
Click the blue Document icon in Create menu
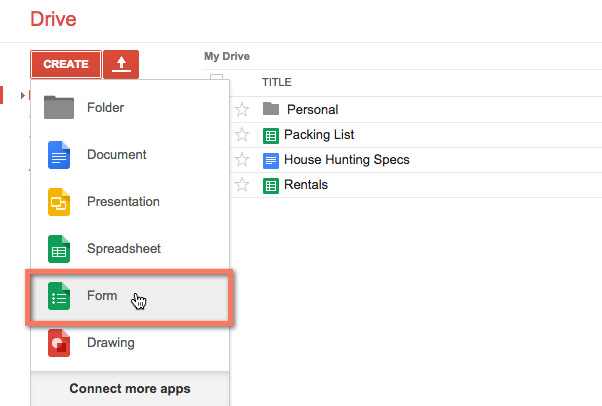point(60,155)
